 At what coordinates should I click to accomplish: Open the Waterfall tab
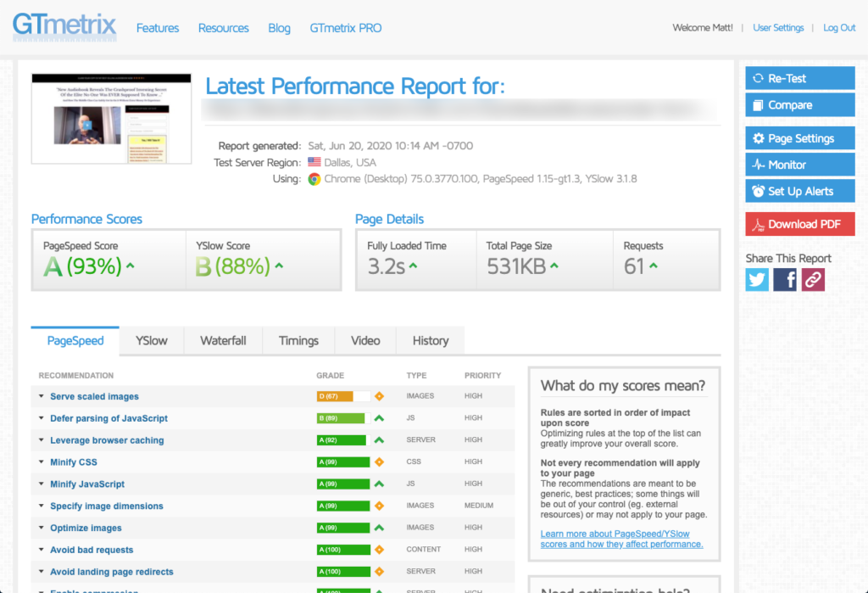click(x=223, y=341)
